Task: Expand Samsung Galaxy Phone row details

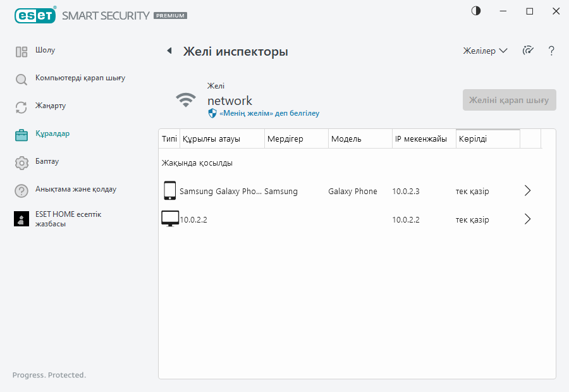Action: pyautogui.click(x=528, y=191)
